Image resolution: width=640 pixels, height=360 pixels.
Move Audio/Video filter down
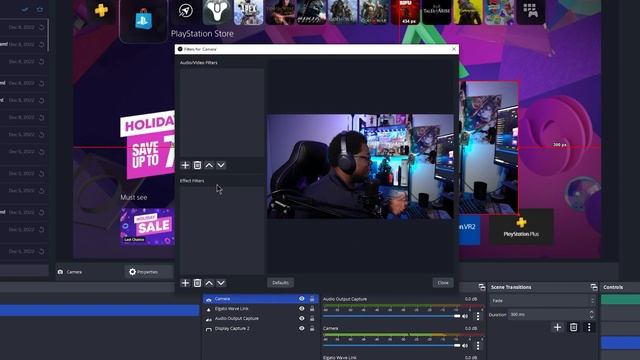[x=221, y=165]
